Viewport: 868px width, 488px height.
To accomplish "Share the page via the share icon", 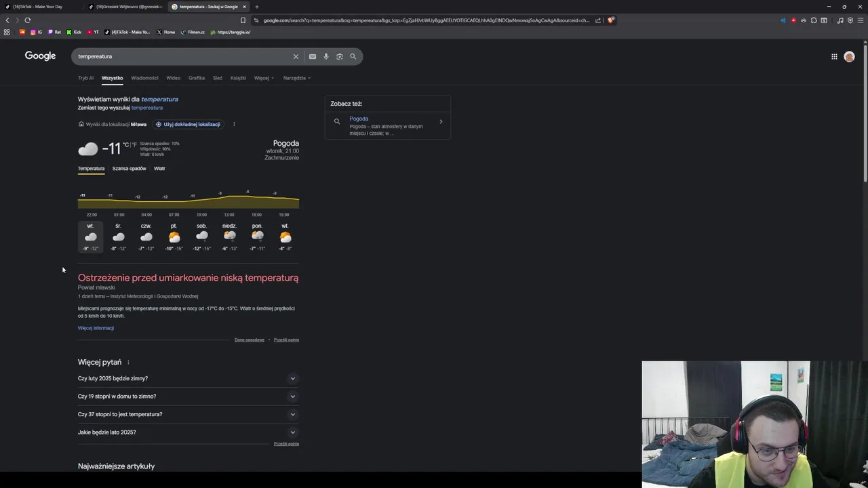I will pos(598,20).
